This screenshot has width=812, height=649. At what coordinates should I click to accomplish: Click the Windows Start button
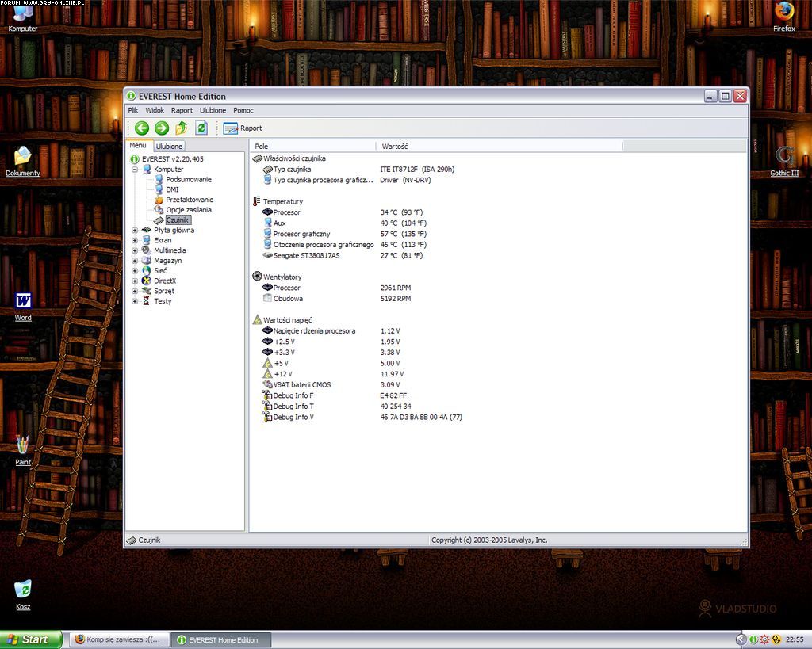(30, 639)
